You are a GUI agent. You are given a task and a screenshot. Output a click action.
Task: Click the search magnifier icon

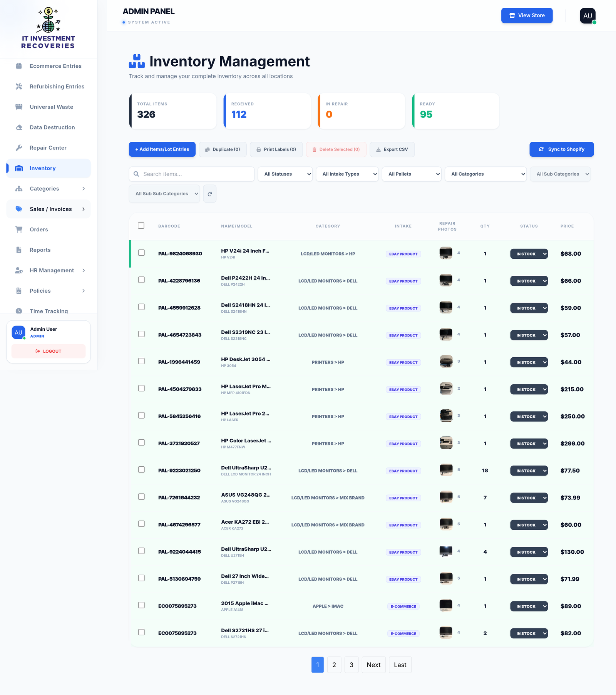point(136,174)
